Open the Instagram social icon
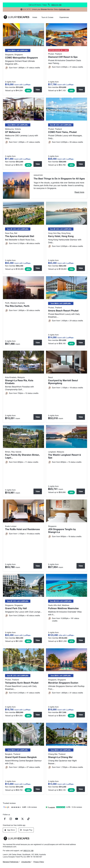 pos(11,819)
